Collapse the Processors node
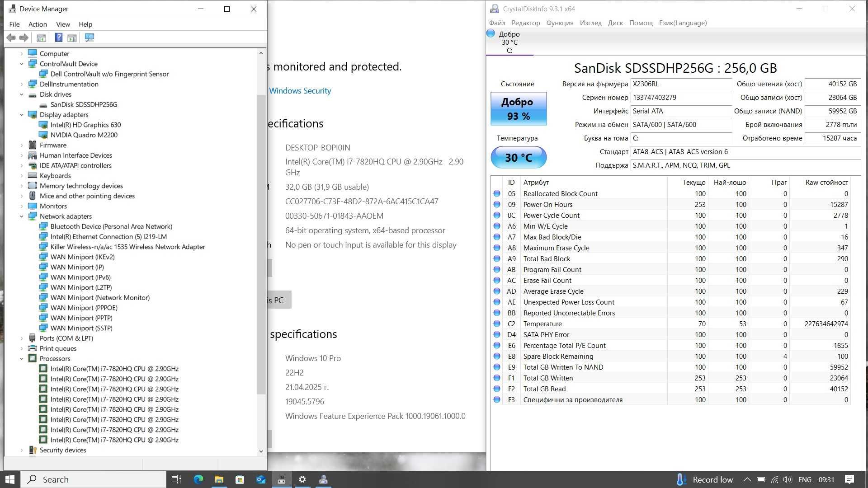This screenshot has height=488, width=868. coord(22,359)
